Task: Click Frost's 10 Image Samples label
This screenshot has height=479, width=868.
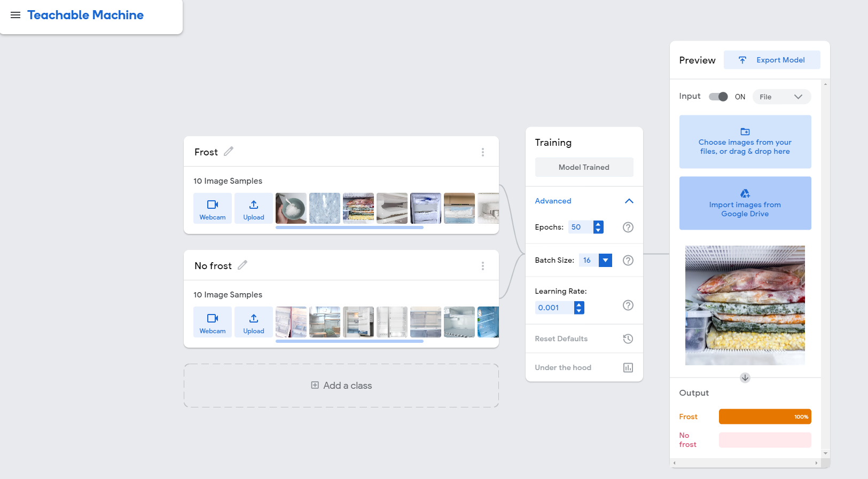Action: coord(228,181)
